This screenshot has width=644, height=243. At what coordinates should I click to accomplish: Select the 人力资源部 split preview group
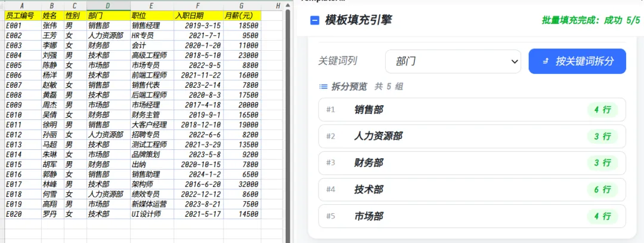coord(472,137)
